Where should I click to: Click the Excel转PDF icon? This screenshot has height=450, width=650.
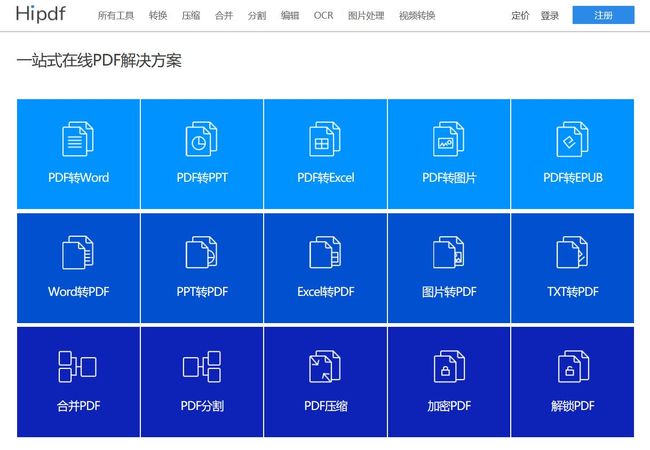tap(325, 252)
